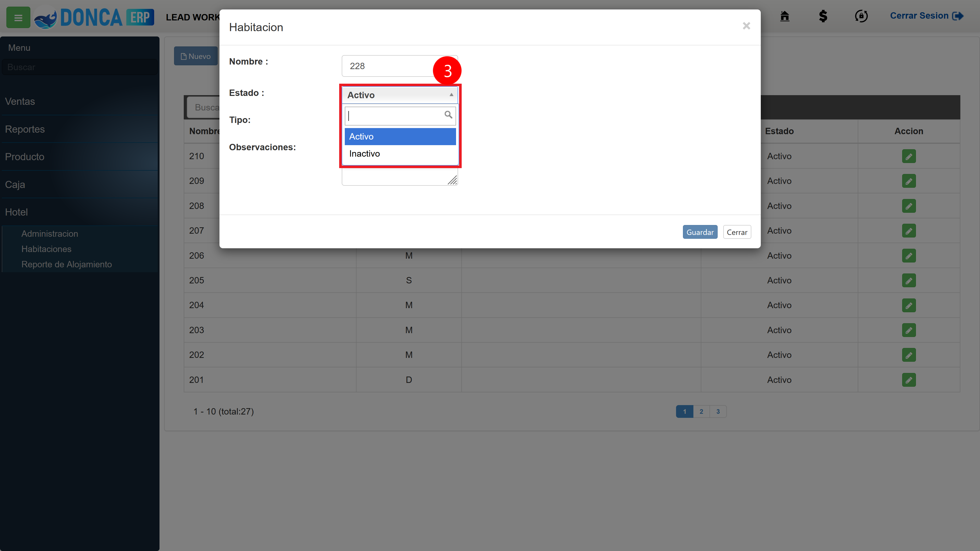This screenshot has height=551, width=980.
Task: Click room name 205 cell
Action: coord(270,281)
